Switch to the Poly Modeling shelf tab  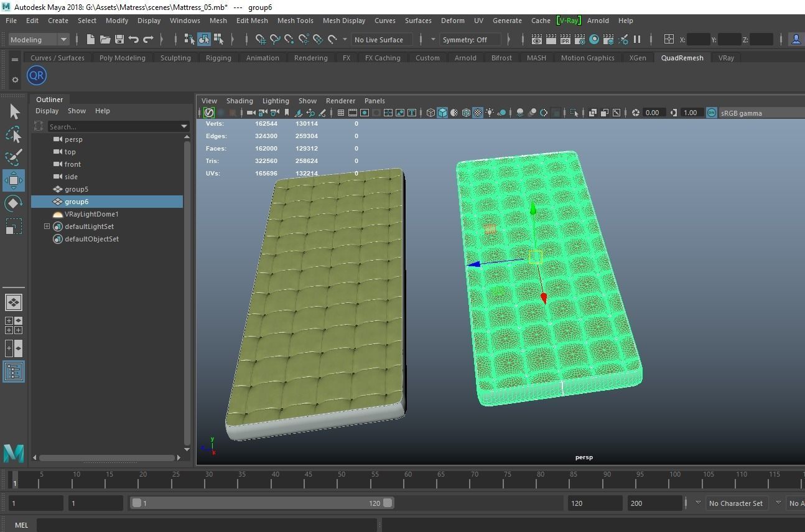click(x=122, y=58)
